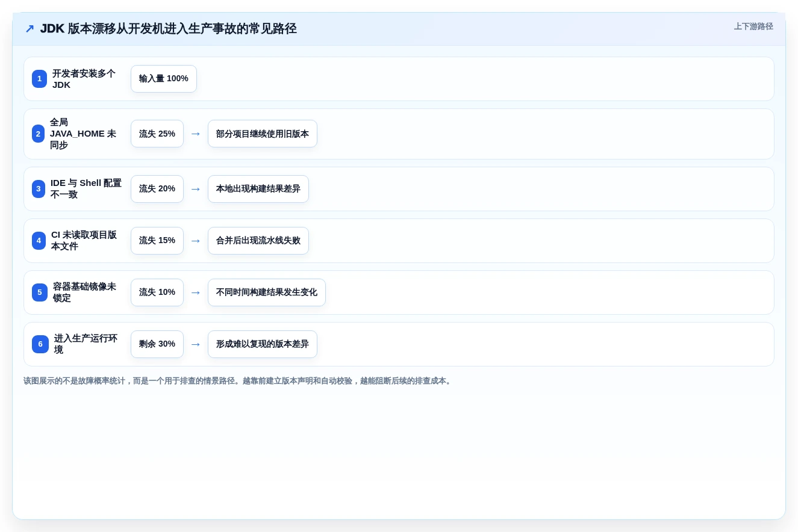This screenshot has height=532, width=798.
Task: Select step badge number 2
Action: click(38, 134)
